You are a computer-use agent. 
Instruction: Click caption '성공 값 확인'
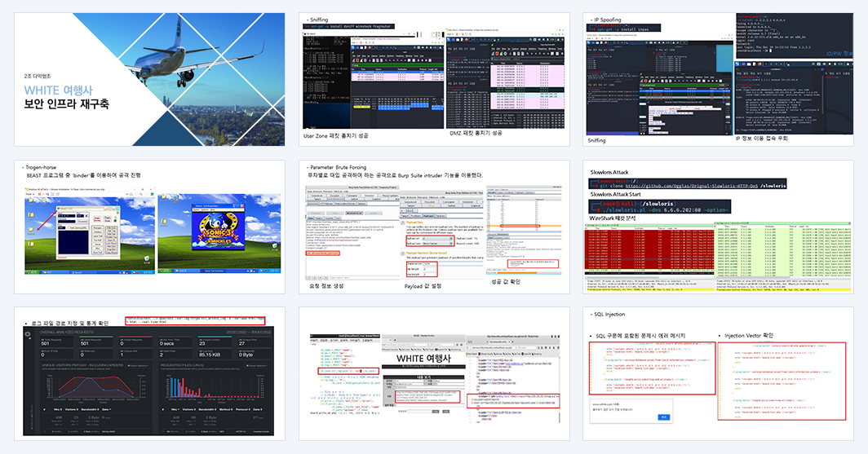506,281
